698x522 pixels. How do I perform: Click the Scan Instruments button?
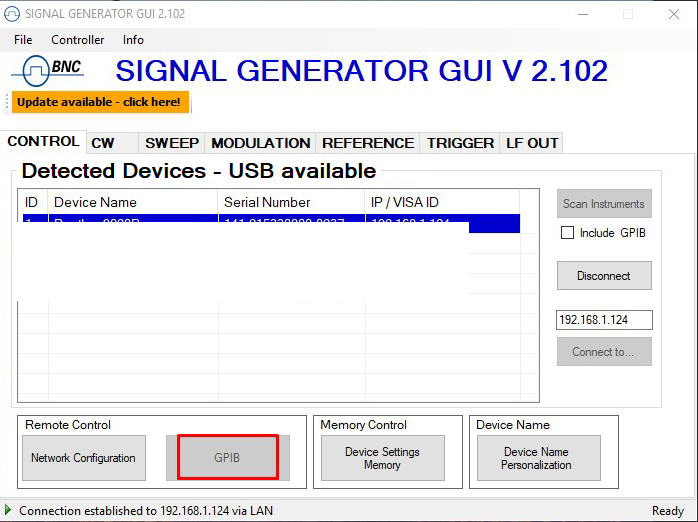[604, 204]
